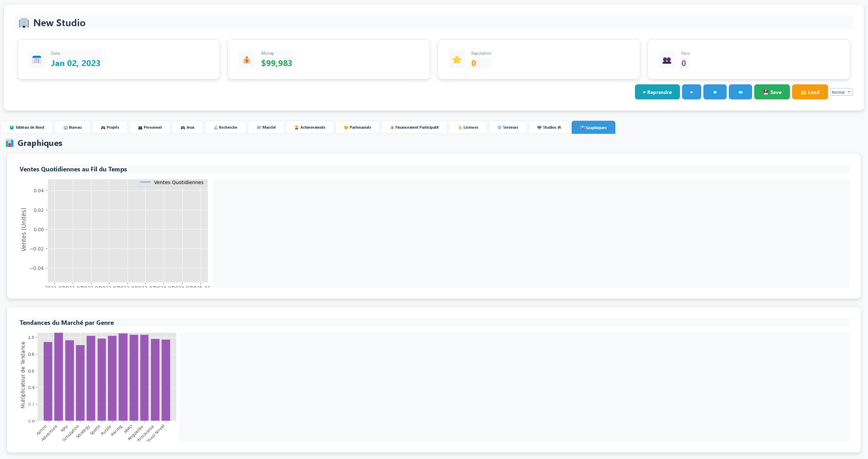Click the magnifying glass icon on Recherche tab
Image resolution: width=868 pixels, height=459 pixels.
[216, 127]
